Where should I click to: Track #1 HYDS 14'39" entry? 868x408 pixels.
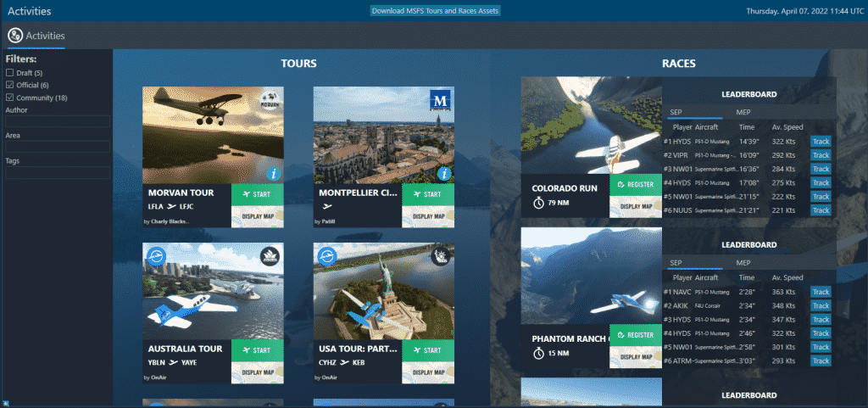click(x=821, y=141)
